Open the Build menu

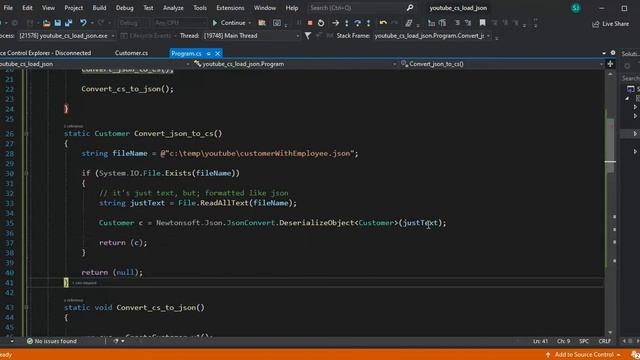pos(99,8)
